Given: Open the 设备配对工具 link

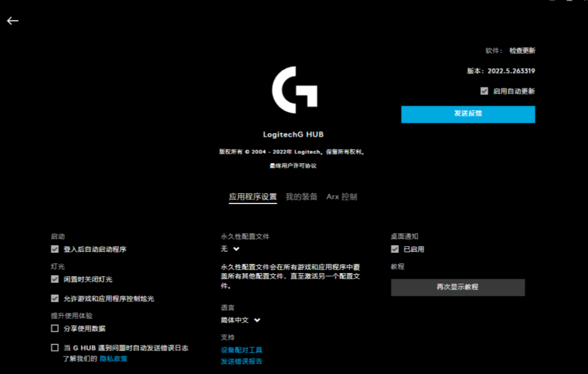Looking at the screenshot, I should click(x=242, y=350).
